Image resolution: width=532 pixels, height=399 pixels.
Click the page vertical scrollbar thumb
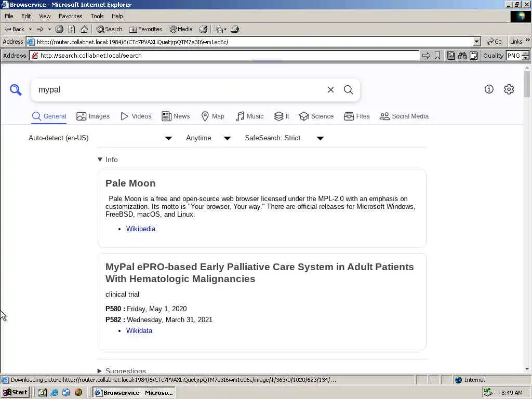[x=527, y=84]
